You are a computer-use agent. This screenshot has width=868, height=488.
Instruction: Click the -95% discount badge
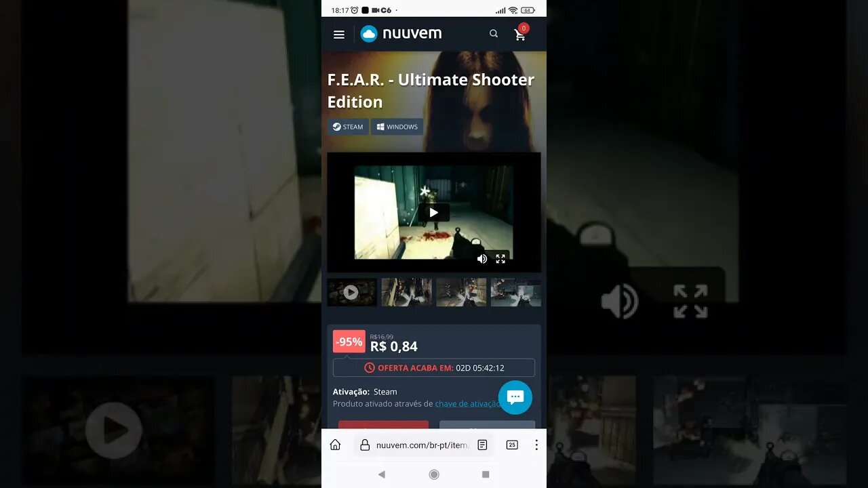tap(349, 342)
